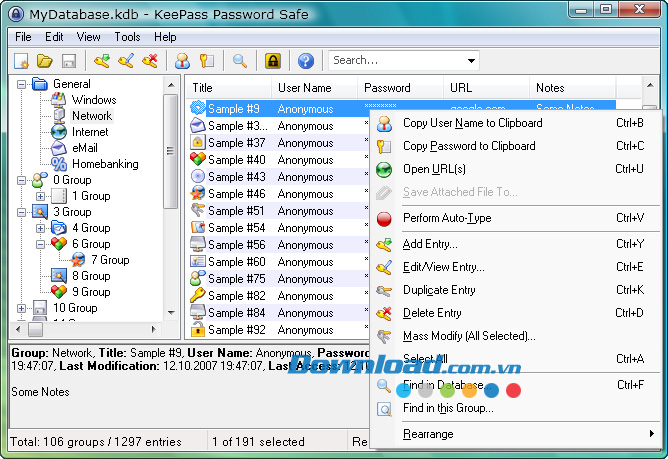The image size is (668, 459).
Task: Open the File menu
Action: tap(23, 37)
